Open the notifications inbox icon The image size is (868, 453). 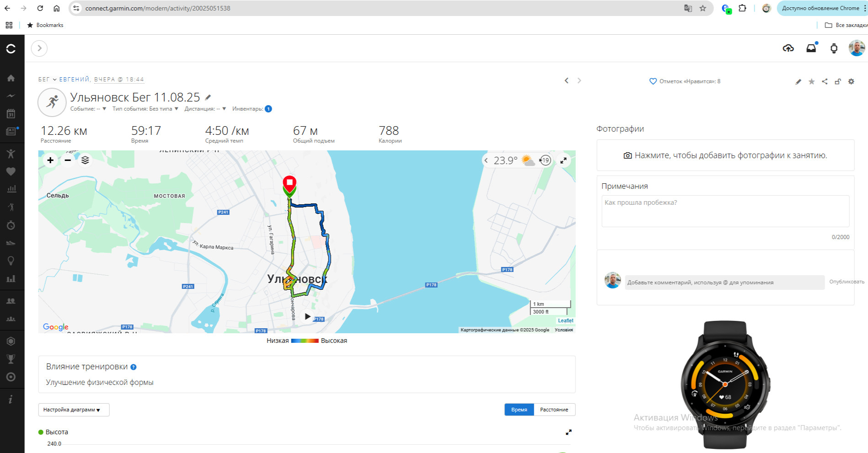pos(811,48)
